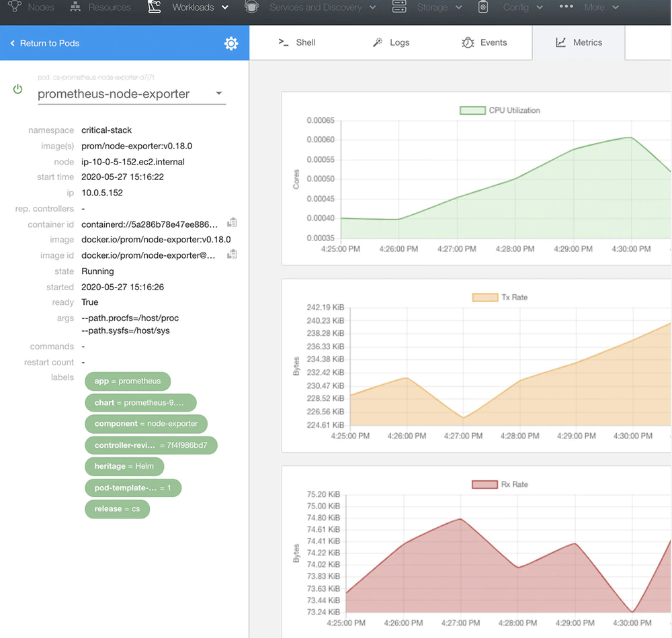The height and width of the screenshot is (638, 672).
Task: Open the Nodes menu item
Action: tap(41, 7)
